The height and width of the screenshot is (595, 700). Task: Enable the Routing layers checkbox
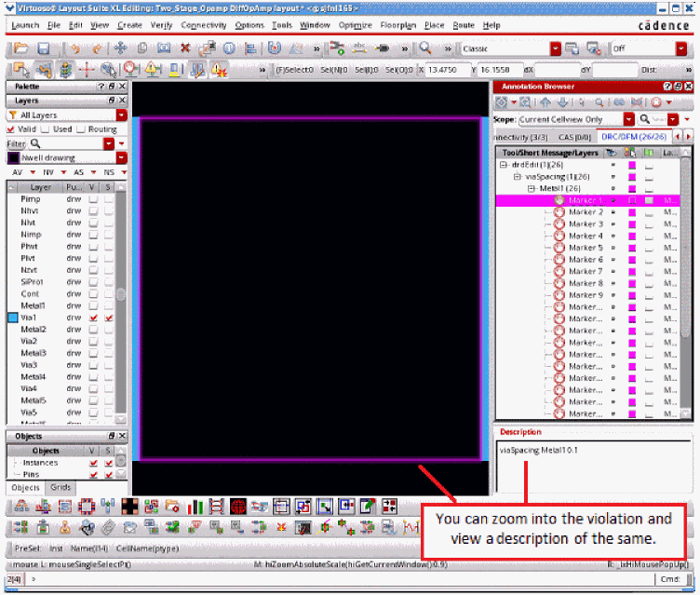coord(80,129)
